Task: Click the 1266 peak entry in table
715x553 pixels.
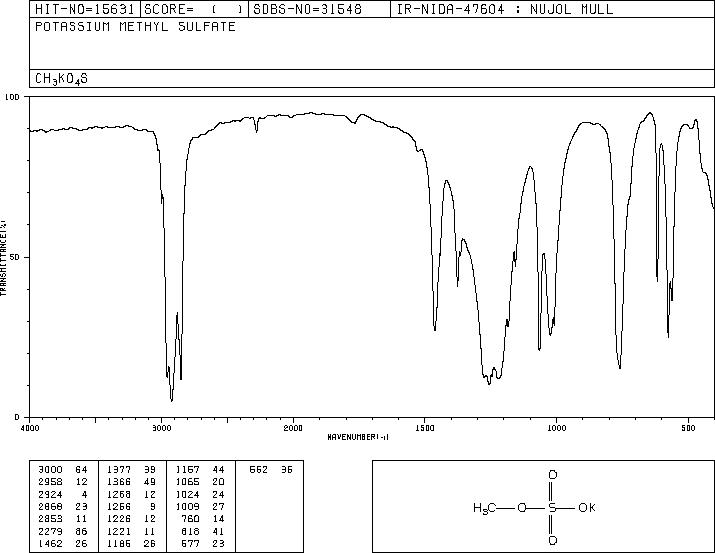Action: pyautogui.click(x=131, y=506)
